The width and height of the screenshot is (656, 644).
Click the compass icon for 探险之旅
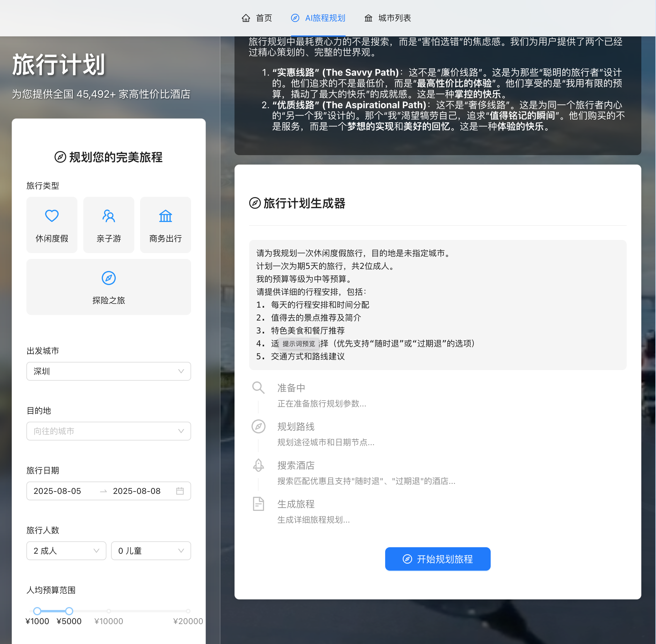pyautogui.click(x=108, y=278)
